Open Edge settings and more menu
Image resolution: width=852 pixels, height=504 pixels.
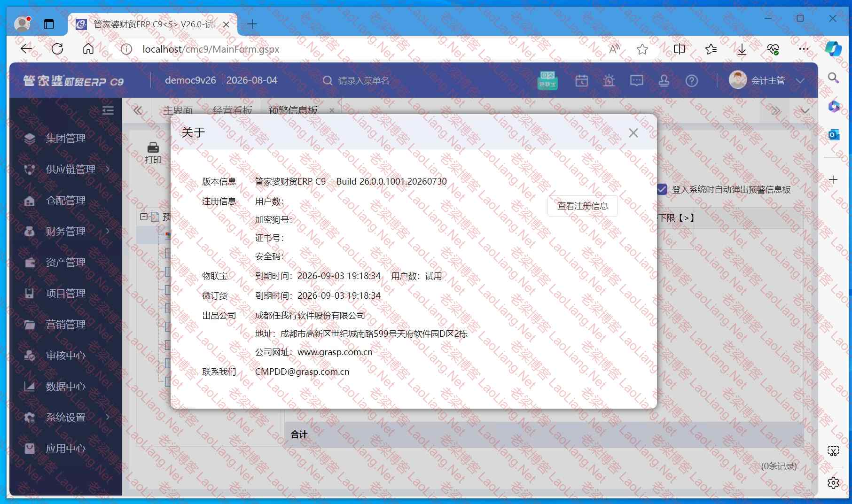pos(804,49)
